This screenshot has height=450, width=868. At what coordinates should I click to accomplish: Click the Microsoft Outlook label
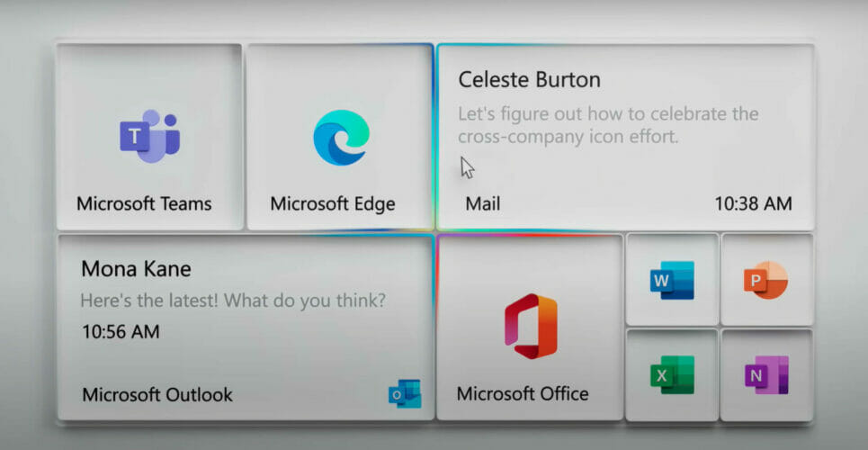[x=157, y=394]
